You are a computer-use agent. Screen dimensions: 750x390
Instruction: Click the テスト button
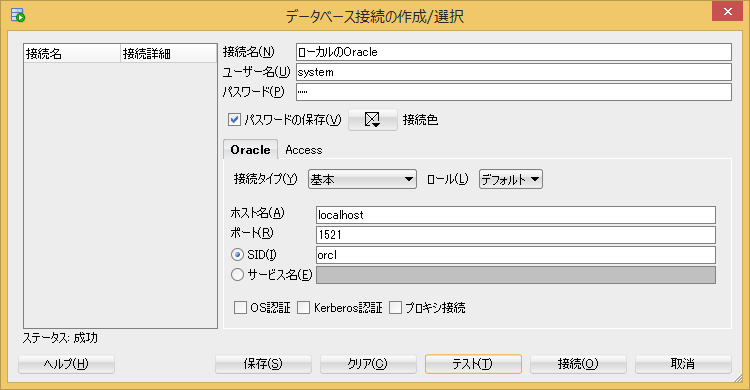pyautogui.click(x=473, y=364)
